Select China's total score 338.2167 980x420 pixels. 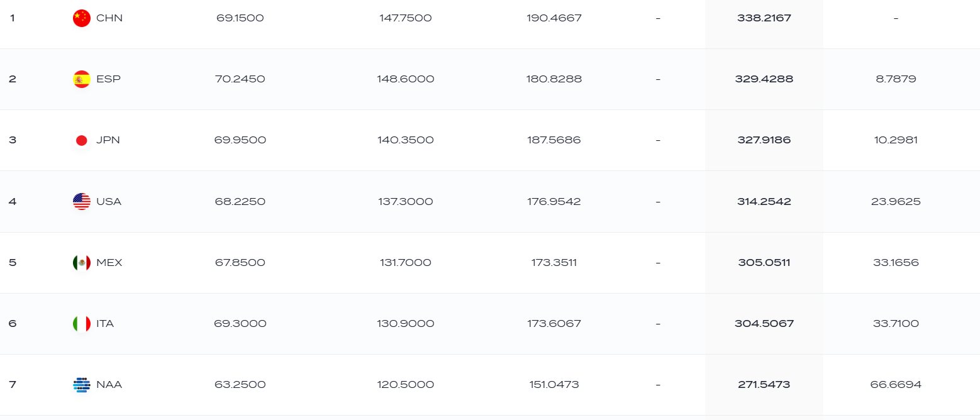764,18
